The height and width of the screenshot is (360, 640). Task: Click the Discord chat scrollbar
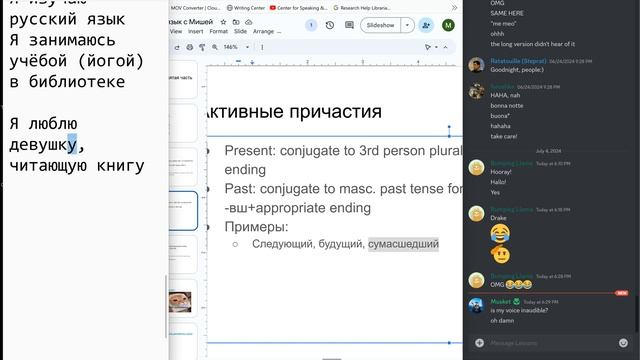coord(637,313)
